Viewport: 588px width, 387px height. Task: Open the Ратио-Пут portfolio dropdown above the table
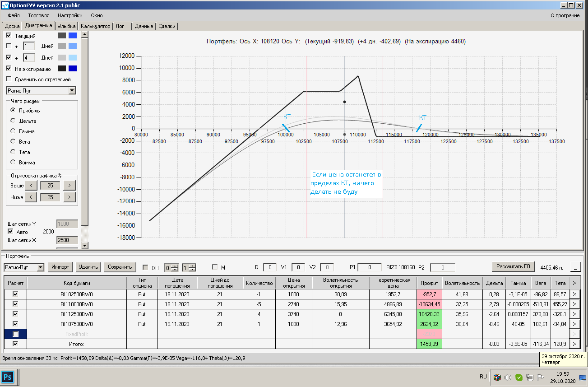pos(41,267)
